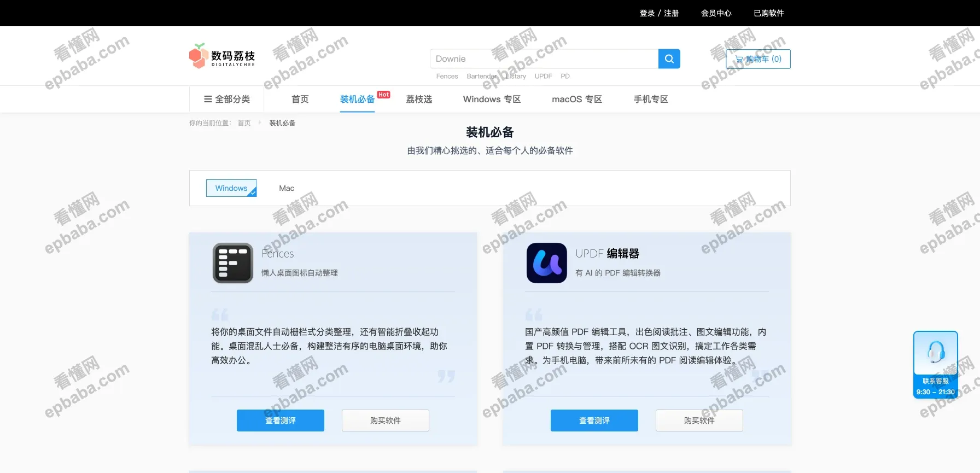Open 会员中心 in top bar
This screenshot has width=980, height=473.
click(716, 13)
